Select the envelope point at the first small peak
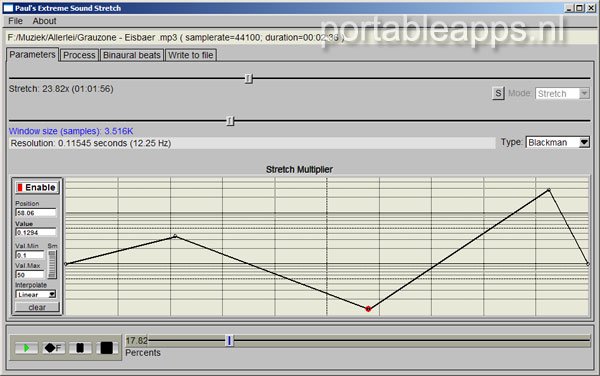 [x=175, y=236]
